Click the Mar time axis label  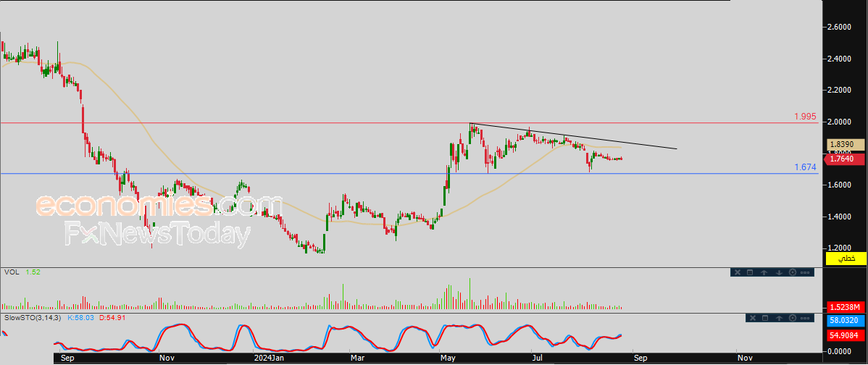pyautogui.click(x=357, y=358)
